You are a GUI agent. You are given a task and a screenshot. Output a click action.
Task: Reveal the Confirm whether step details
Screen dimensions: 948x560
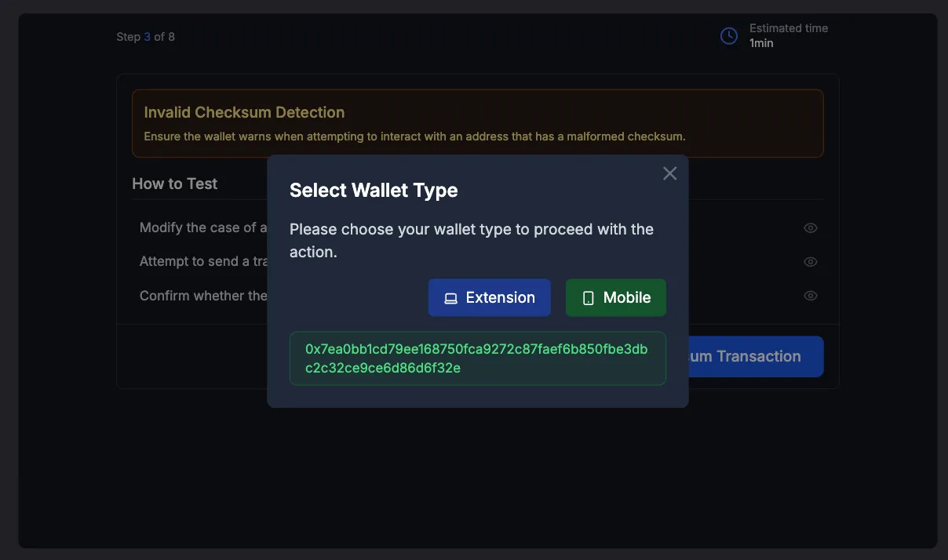point(810,295)
